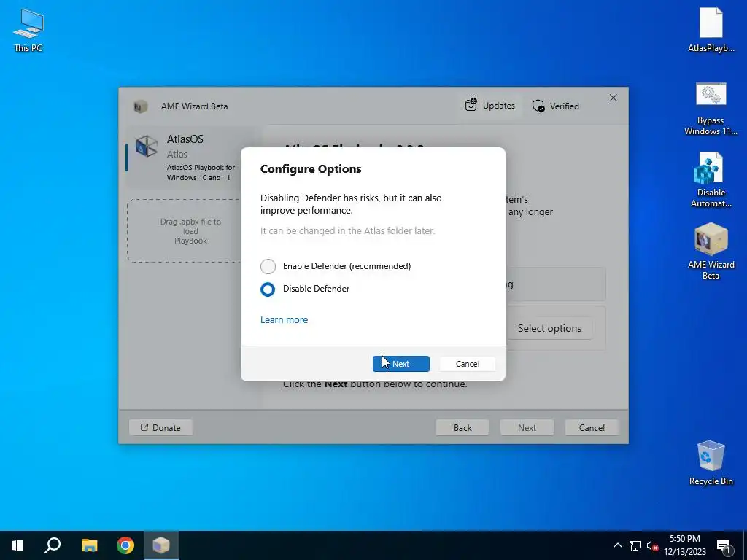Screen dimensions: 747x560
Task: Click Cancel in AME Wizard footer
Action: click(592, 427)
